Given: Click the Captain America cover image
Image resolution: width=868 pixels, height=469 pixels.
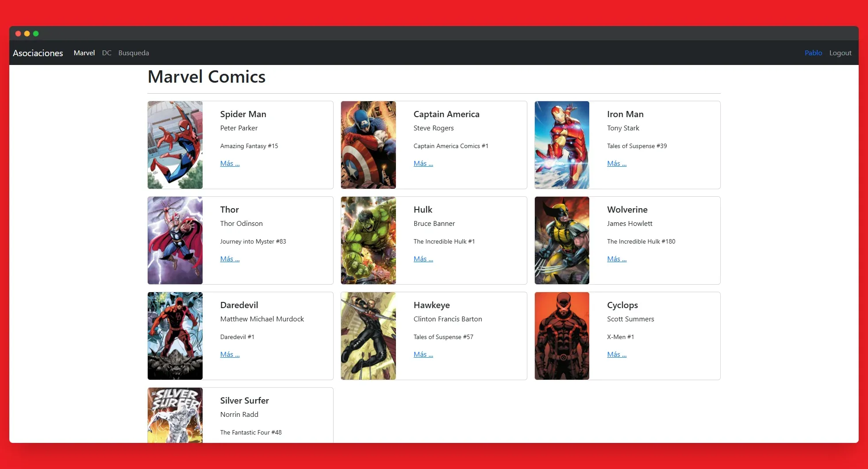Looking at the screenshot, I should click(x=369, y=145).
